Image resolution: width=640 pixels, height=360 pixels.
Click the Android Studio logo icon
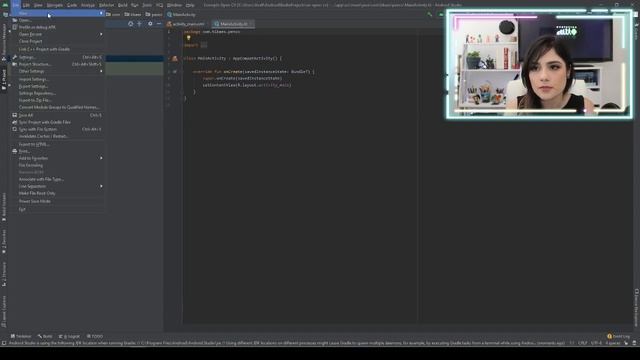click(x=5, y=5)
